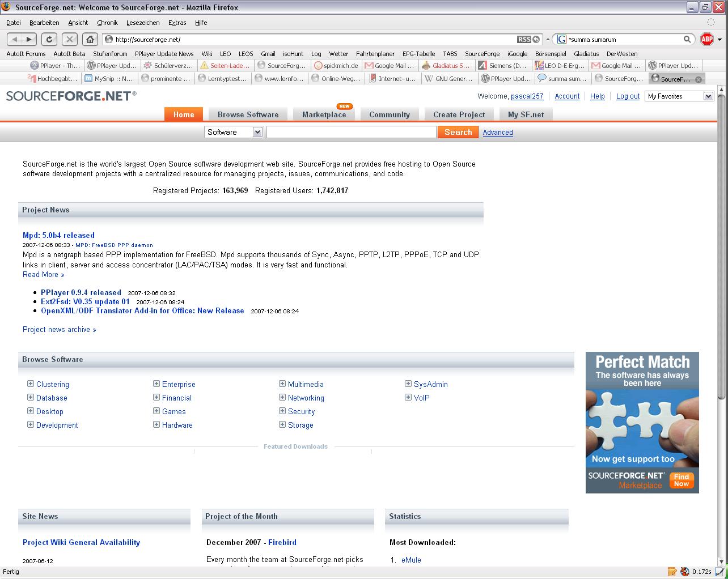Open the Extras menu
This screenshot has height=579, width=728.
[x=177, y=23]
